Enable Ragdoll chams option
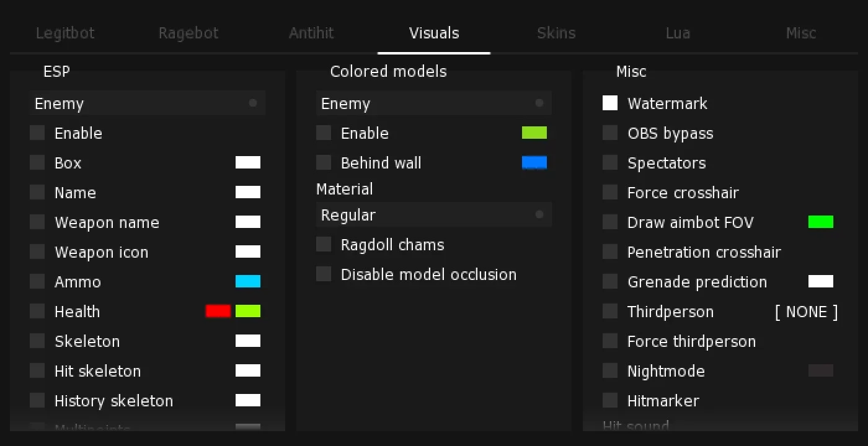 tap(324, 245)
